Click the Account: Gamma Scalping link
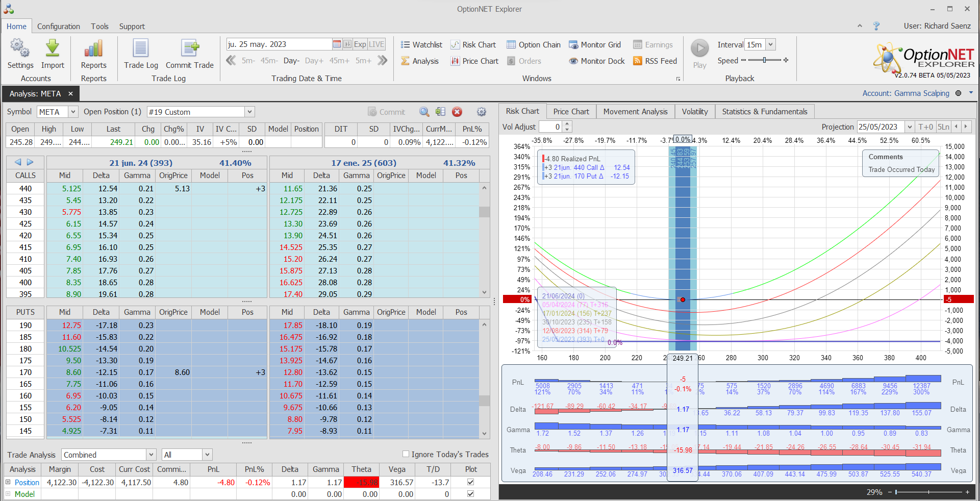Image resolution: width=980 pixels, height=501 pixels. pyautogui.click(x=906, y=93)
